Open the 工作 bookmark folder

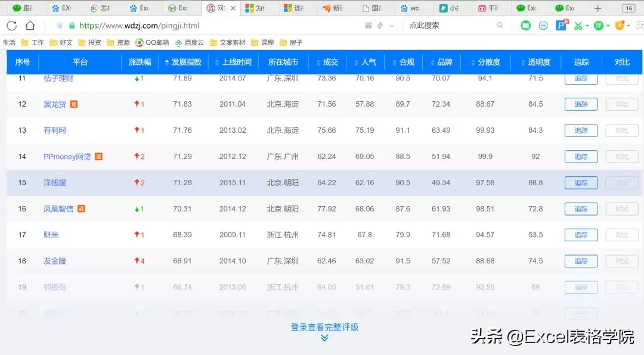pos(32,42)
